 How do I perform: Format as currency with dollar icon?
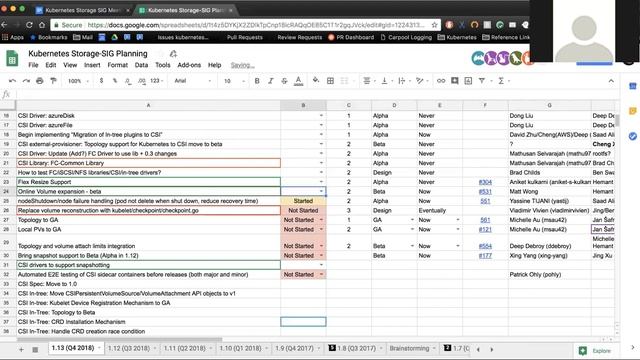point(101,81)
